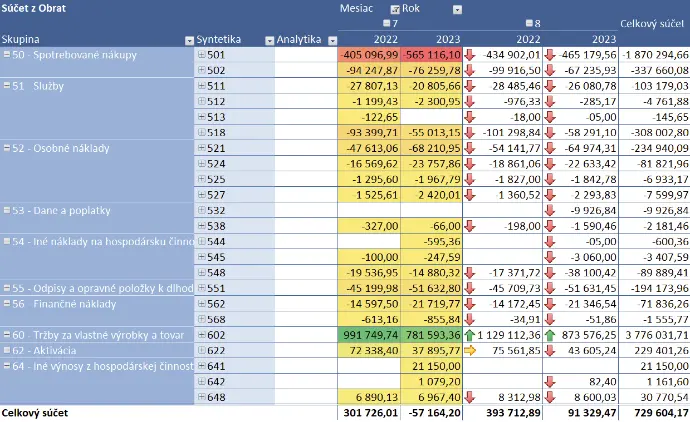Open the Mesiac filter button
The width and height of the screenshot is (690, 422).
coord(395,9)
